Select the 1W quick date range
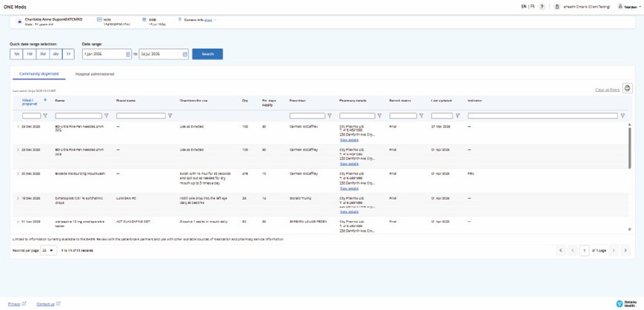Viewport: 644px width, 310px height. (16, 54)
